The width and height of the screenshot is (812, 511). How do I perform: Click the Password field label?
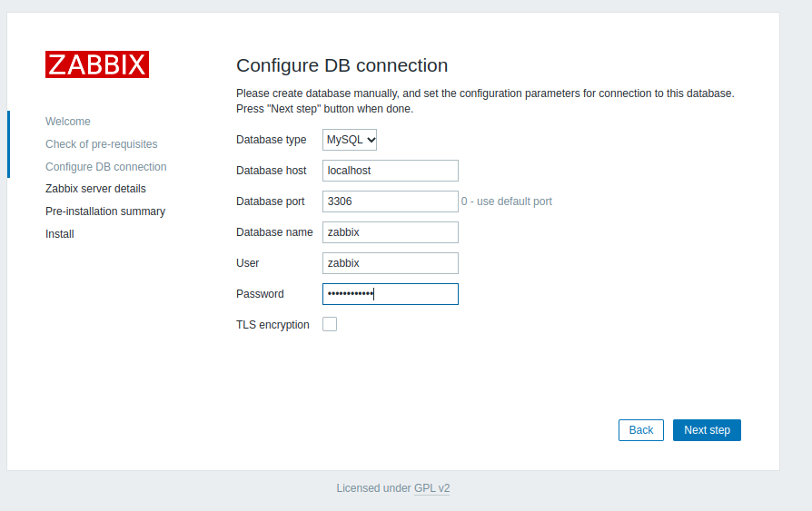point(260,294)
